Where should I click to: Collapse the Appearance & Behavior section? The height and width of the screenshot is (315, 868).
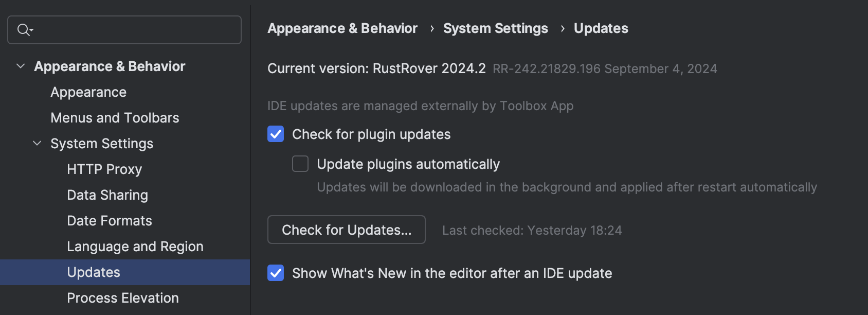point(20,66)
